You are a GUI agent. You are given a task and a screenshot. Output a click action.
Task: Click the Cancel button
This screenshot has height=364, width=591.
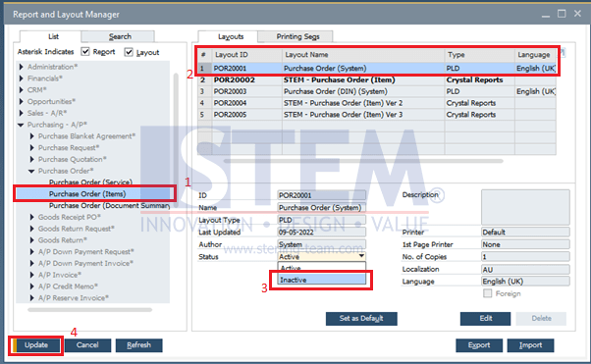87,344
